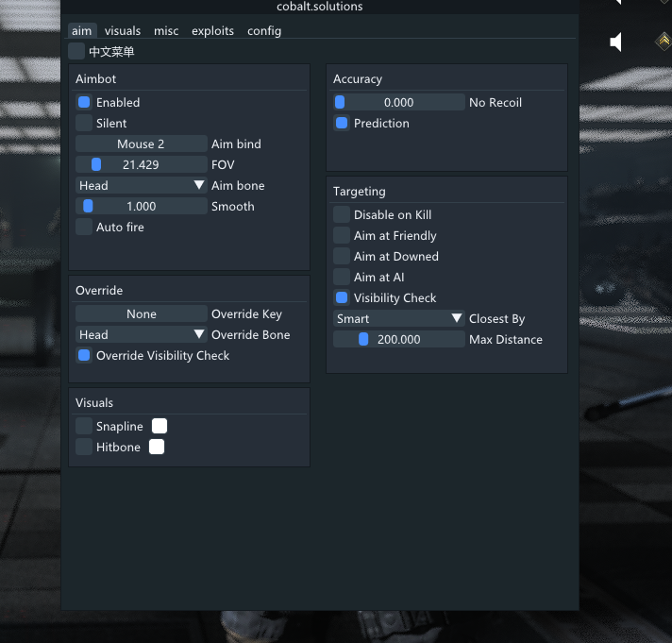Toggle the 中文菜单 checkbox
Screen dimensions: 672x643
[x=76, y=51]
